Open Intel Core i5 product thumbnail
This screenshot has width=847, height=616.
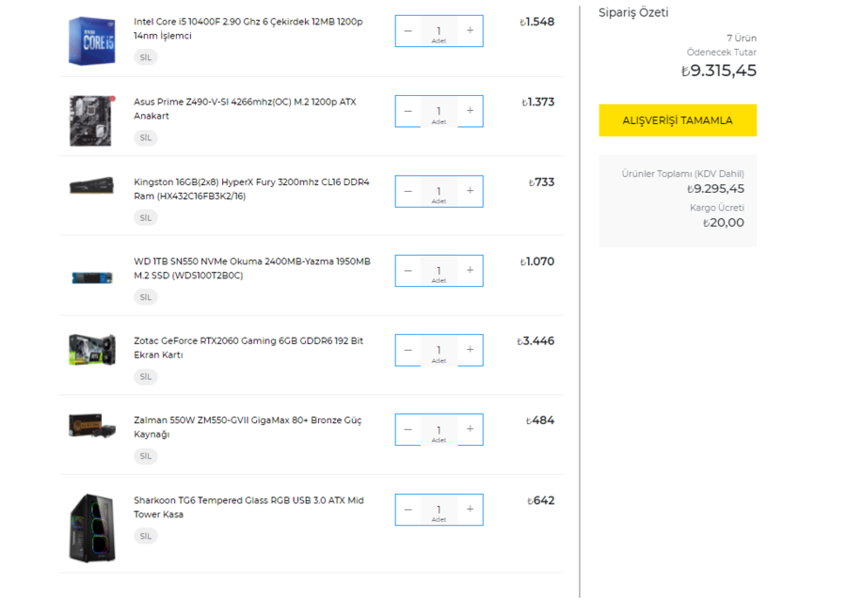point(91,41)
